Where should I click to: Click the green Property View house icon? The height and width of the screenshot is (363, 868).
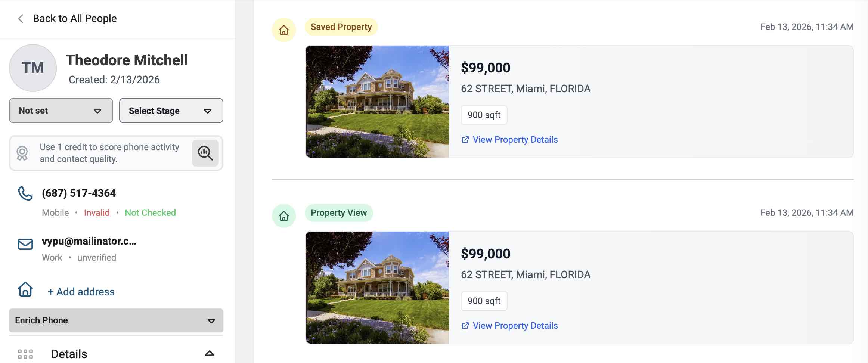click(x=284, y=216)
